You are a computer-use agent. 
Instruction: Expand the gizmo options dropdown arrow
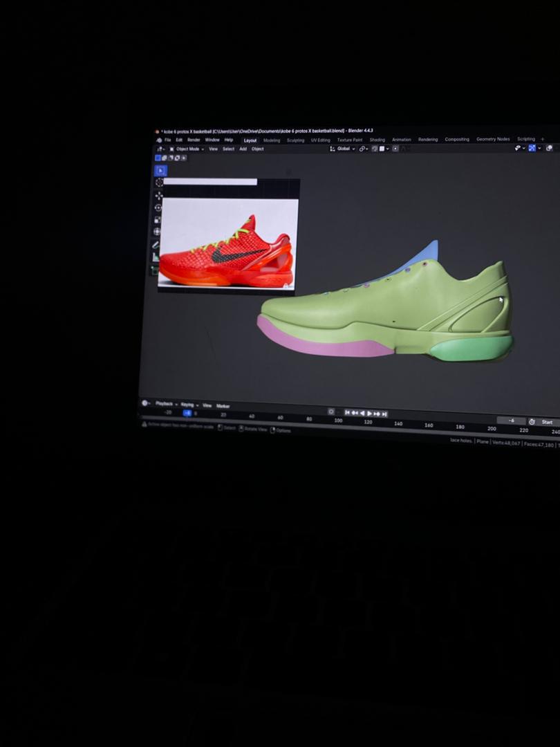(539, 148)
